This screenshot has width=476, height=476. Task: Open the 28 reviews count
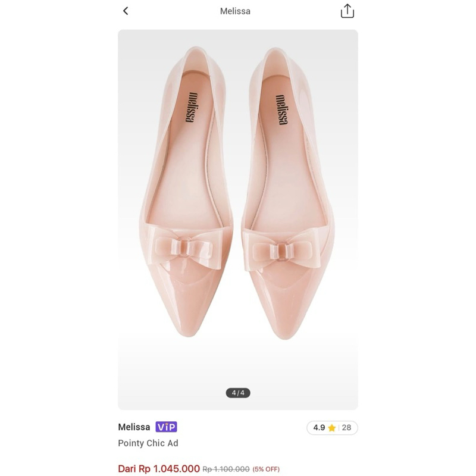point(346,428)
